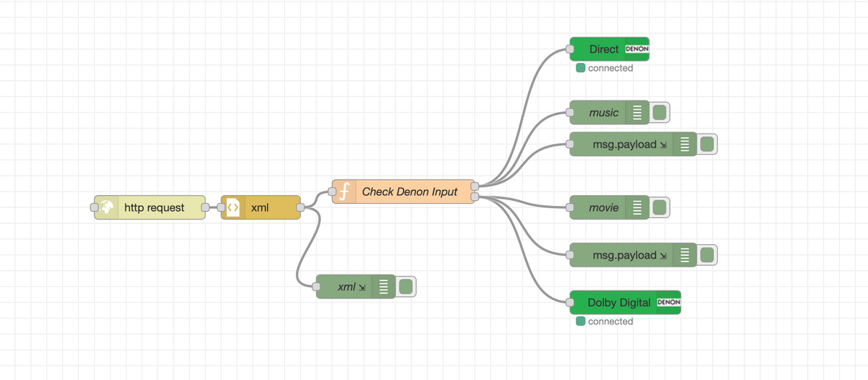The height and width of the screenshot is (380, 868).
Task: Click the output port of xml node
Action: pyautogui.click(x=301, y=207)
